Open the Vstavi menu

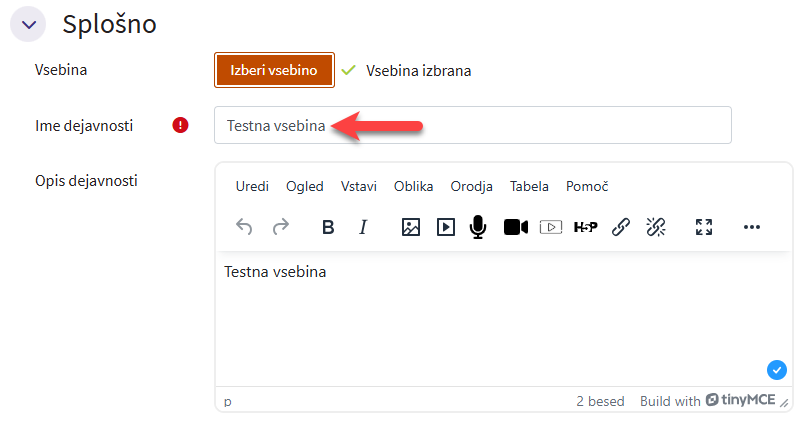click(359, 186)
